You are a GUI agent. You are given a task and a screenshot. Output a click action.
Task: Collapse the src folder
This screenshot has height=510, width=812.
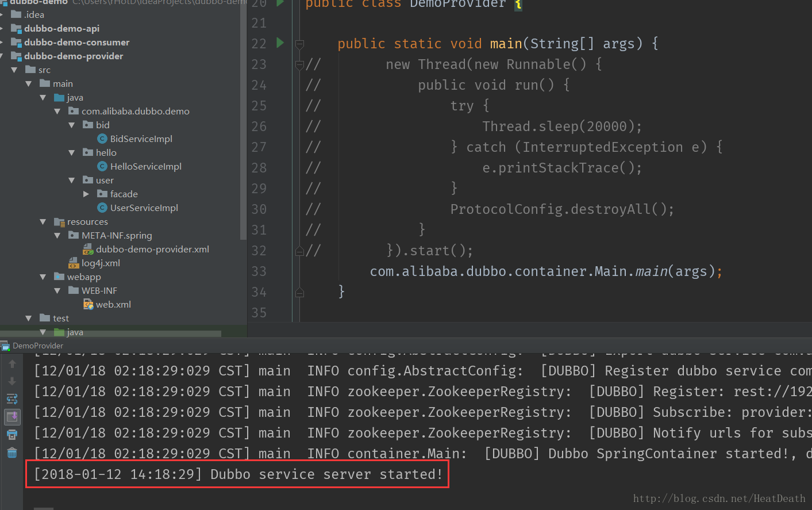click(14, 70)
